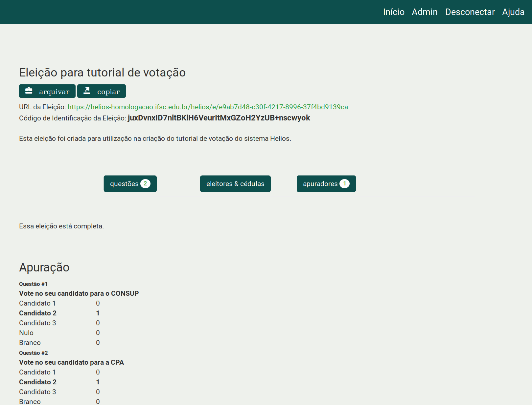532x405 pixels.
Task: Click the briefcase icon on arquivar
Action: 29,91
